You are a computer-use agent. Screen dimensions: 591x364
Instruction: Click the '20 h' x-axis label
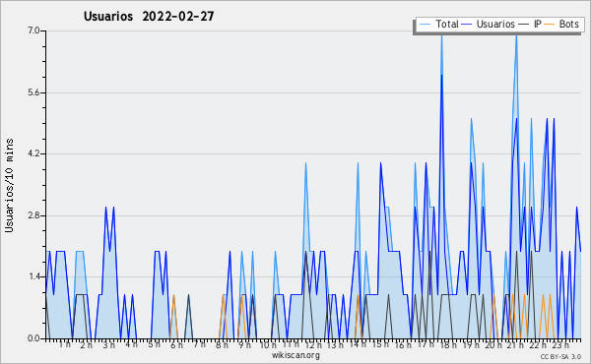coord(493,344)
